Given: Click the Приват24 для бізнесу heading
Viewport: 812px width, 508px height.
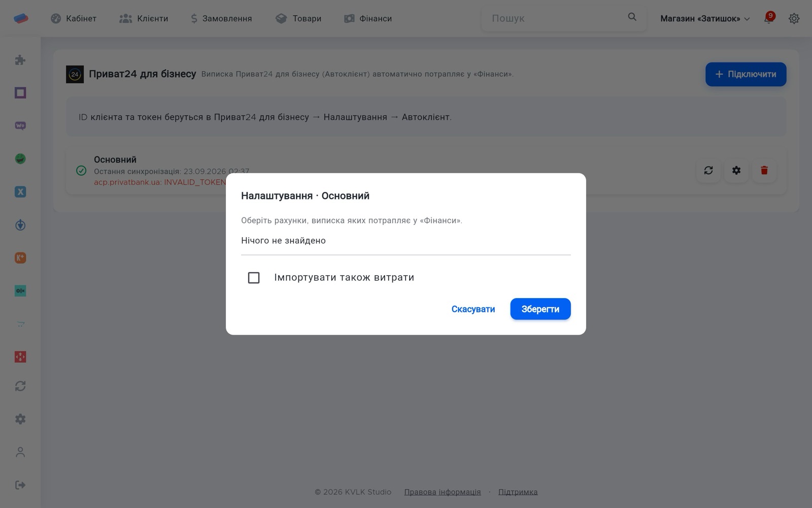Looking at the screenshot, I should [143, 74].
